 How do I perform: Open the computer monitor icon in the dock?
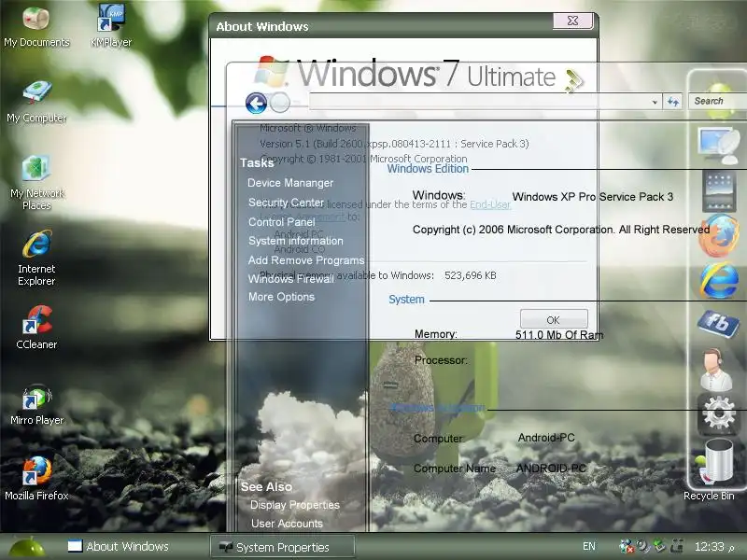tap(718, 145)
